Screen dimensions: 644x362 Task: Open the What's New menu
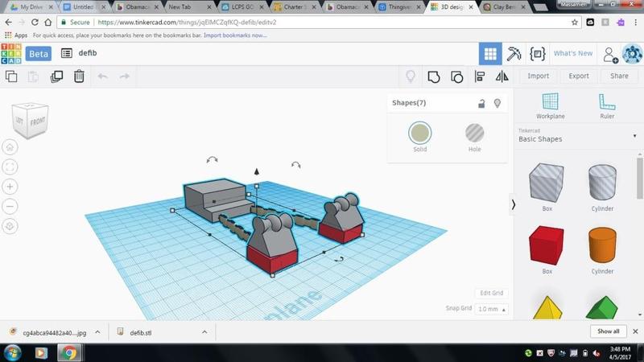tap(572, 53)
